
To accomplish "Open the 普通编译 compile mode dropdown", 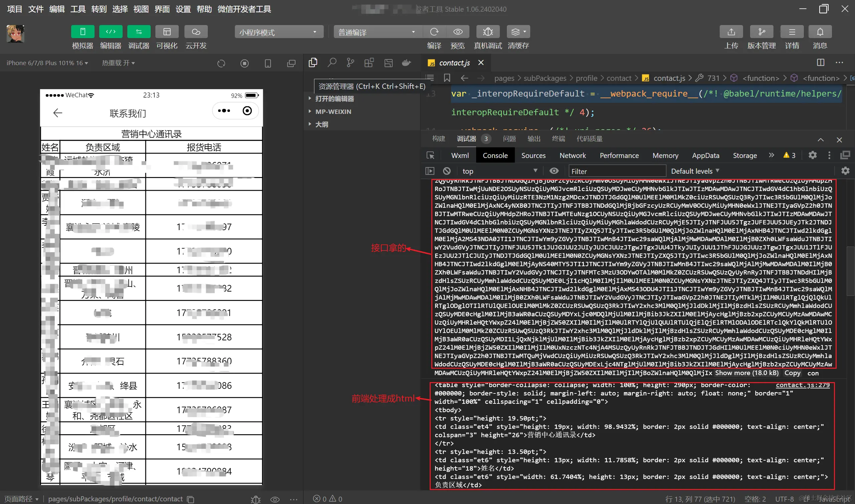I will (377, 32).
